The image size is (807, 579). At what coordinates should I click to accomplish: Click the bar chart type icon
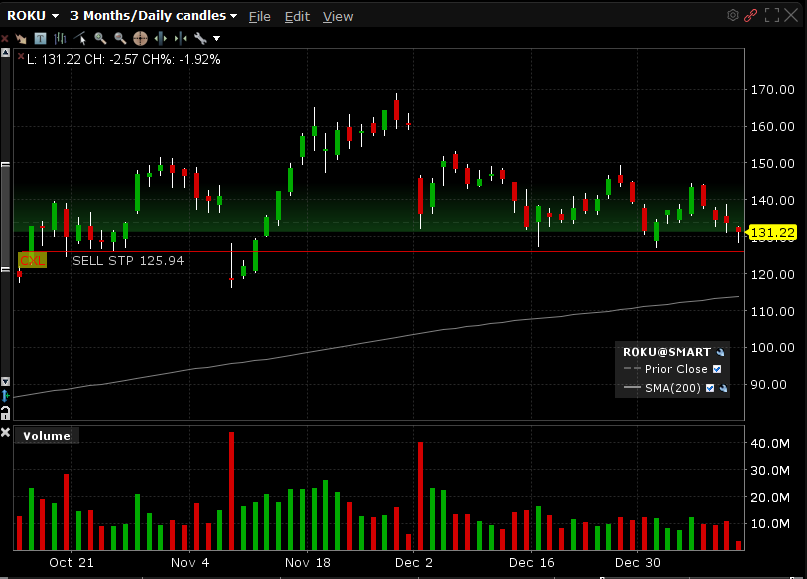pyautogui.click(x=60, y=38)
